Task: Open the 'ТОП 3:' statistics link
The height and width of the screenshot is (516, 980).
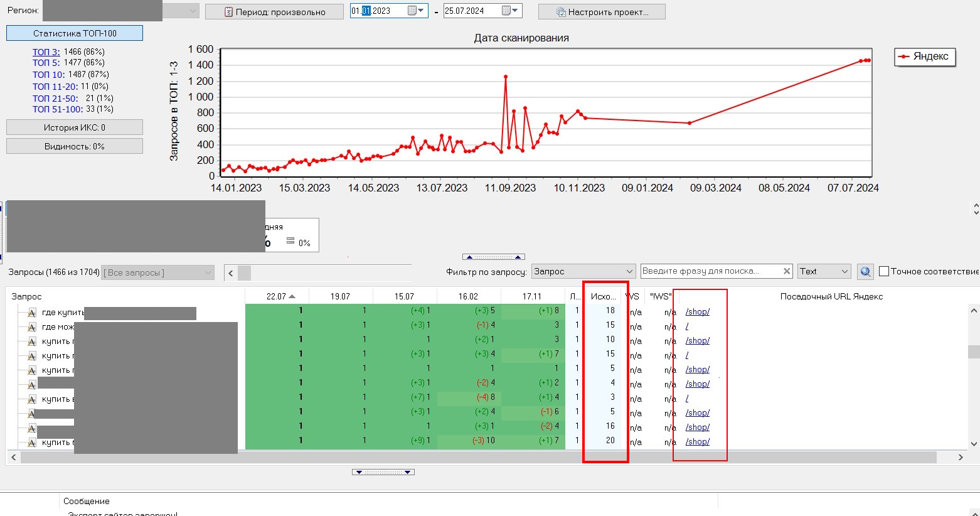Action: coord(46,52)
